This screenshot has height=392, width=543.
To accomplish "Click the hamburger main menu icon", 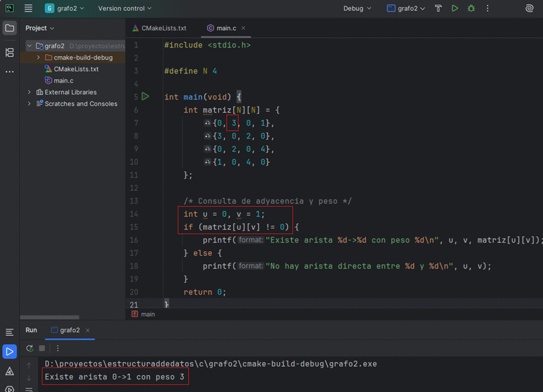I will [28, 8].
